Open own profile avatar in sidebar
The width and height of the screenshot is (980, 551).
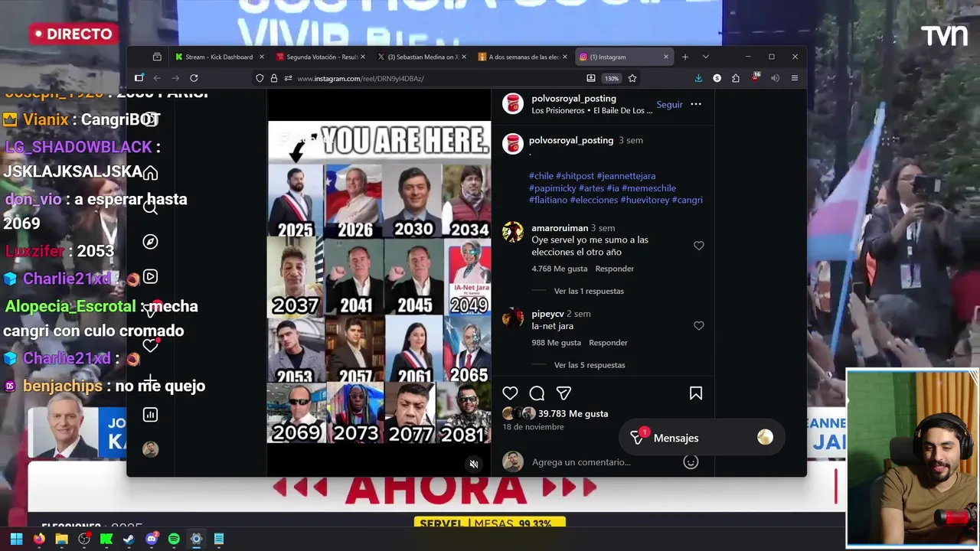coord(150,449)
